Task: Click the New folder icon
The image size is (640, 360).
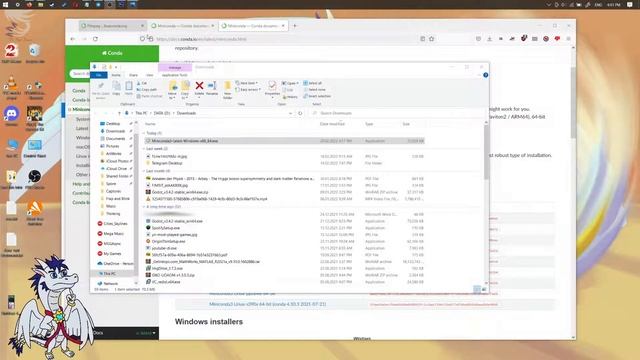Action: click(x=227, y=87)
